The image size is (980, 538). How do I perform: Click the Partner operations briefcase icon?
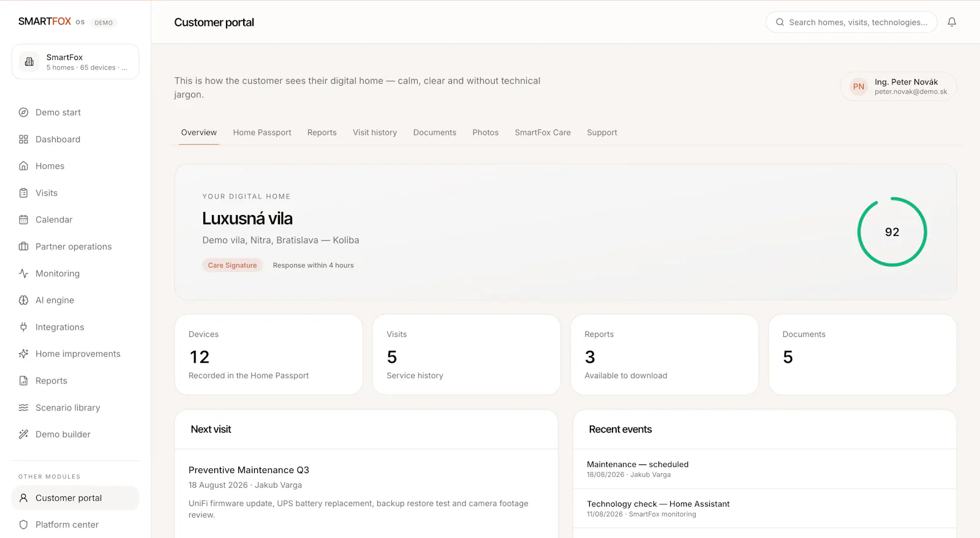[23, 246]
